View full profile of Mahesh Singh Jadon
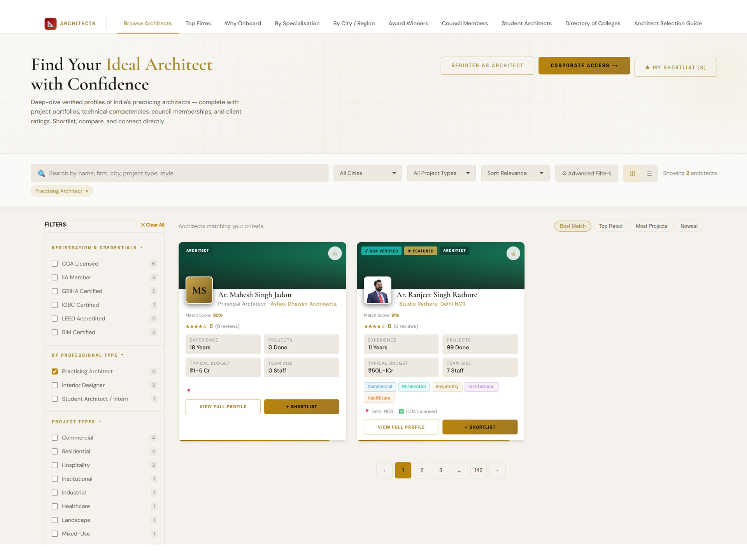The height and width of the screenshot is (560, 747). point(223,406)
